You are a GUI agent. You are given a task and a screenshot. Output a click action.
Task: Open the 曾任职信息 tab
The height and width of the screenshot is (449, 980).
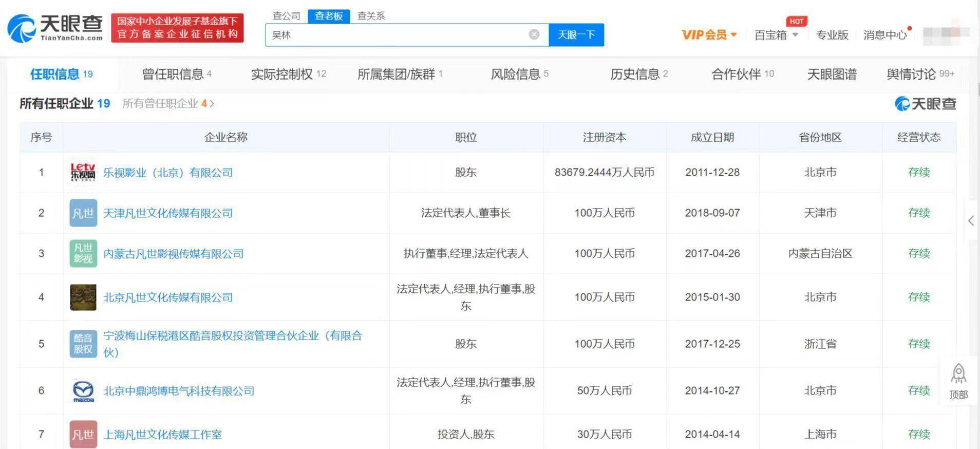[x=177, y=74]
